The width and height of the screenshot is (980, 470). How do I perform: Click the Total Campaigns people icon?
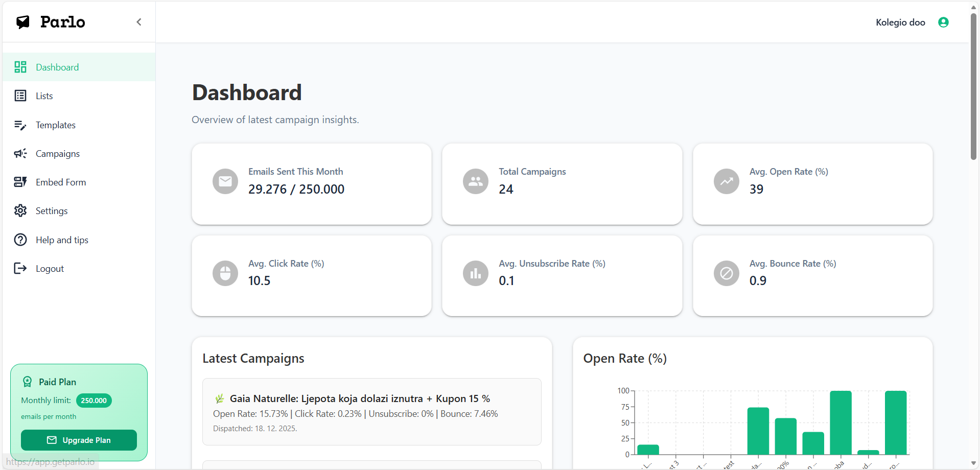click(476, 181)
